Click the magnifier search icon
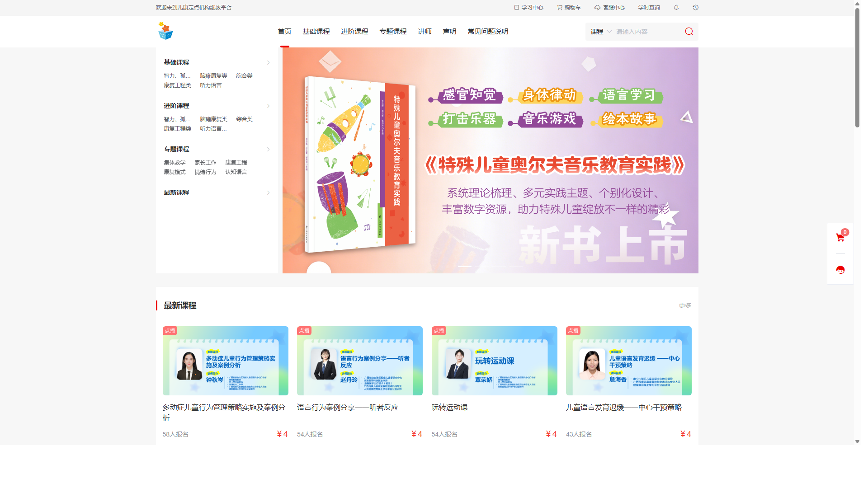Screen dimensions: 868x488 point(689,32)
